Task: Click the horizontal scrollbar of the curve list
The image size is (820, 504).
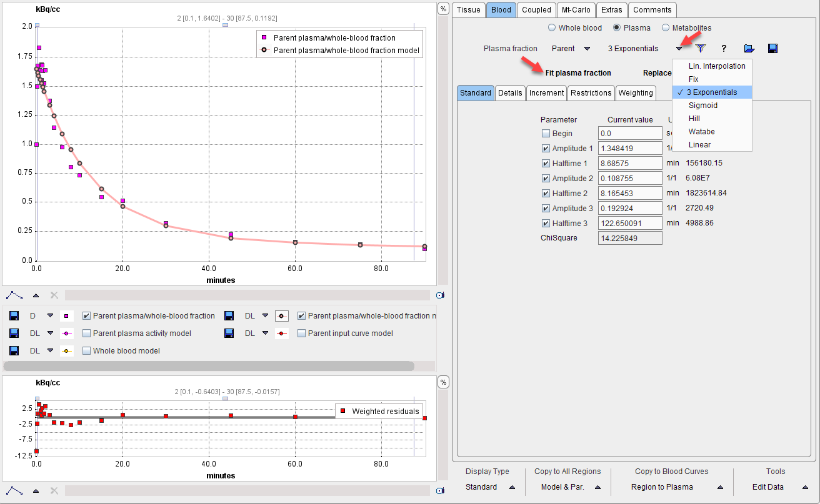Action: pyautogui.click(x=209, y=366)
